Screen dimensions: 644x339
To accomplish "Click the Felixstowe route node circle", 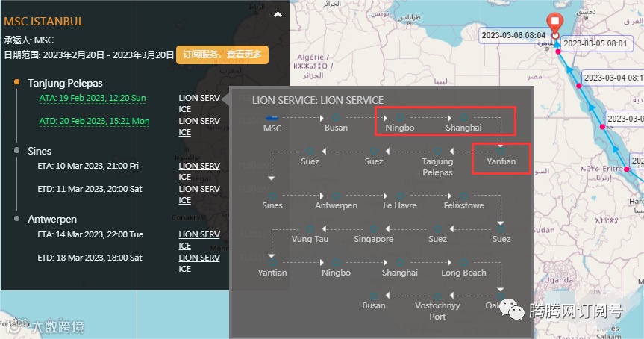I will [x=463, y=196].
